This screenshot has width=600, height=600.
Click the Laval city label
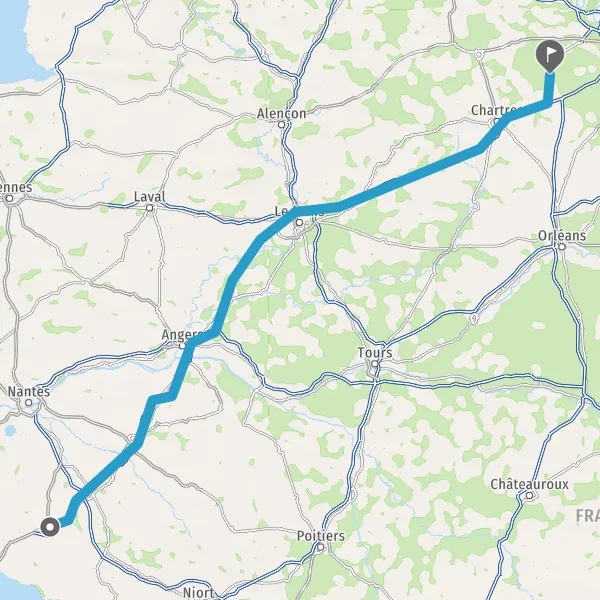pyautogui.click(x=150, y=197)
